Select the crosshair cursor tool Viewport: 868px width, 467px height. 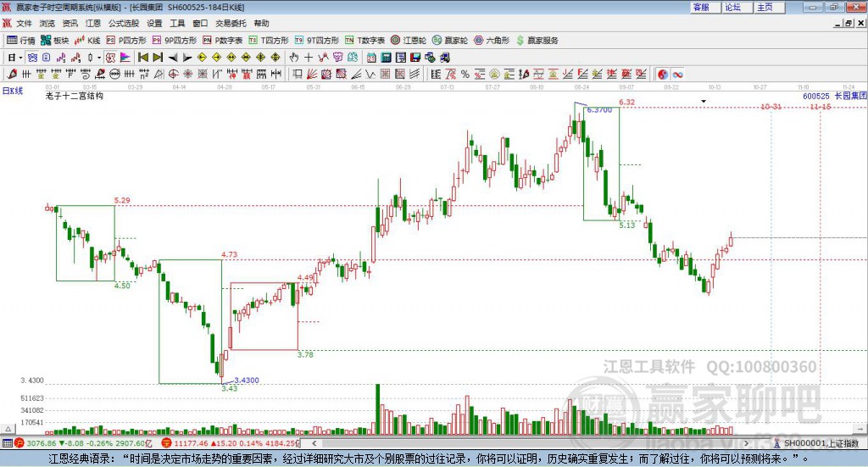point(309,58)
